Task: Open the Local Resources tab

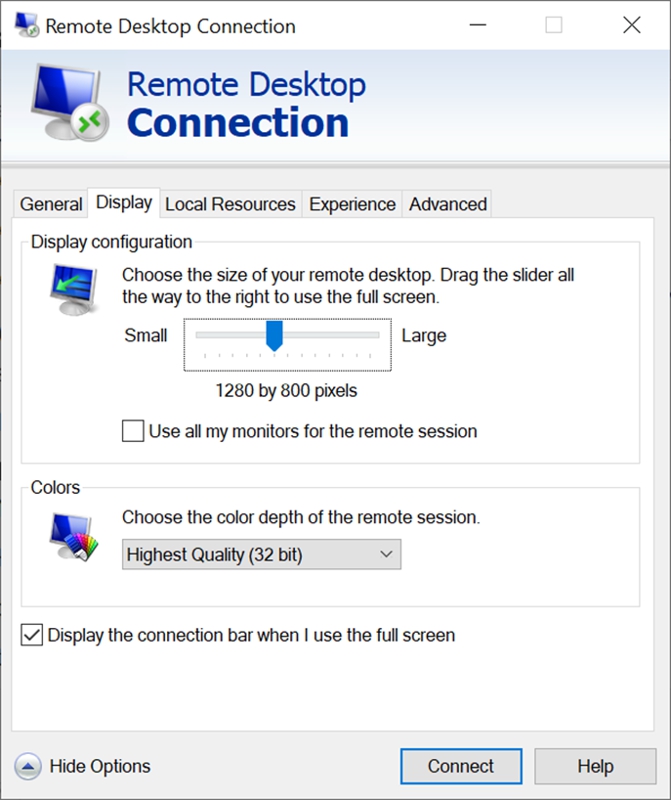Action: click(x=230, y=204)
